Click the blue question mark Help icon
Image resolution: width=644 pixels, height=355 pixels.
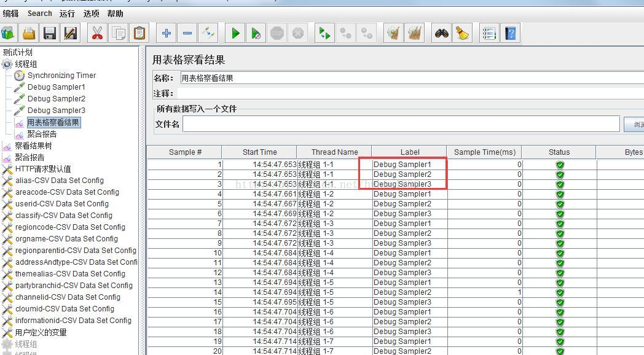(510, 33)
